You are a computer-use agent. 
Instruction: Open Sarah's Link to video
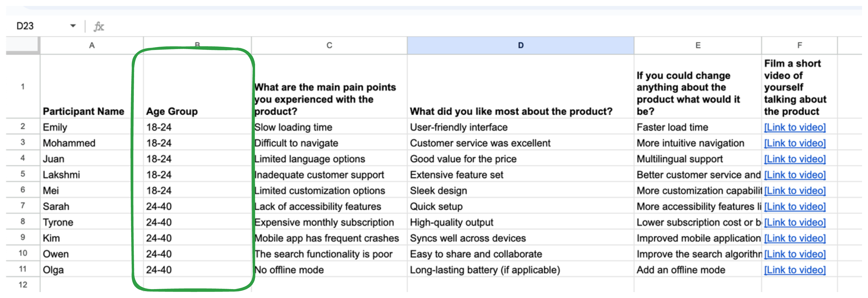pyautogui.click(x=795, y=206)
